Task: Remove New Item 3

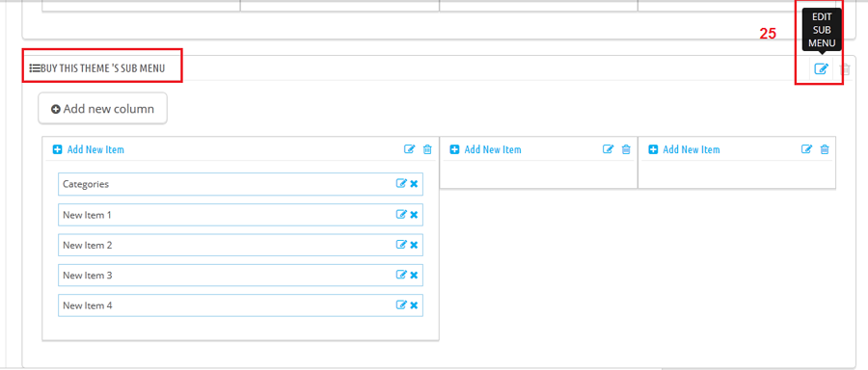Action: [x=414, y=276]
